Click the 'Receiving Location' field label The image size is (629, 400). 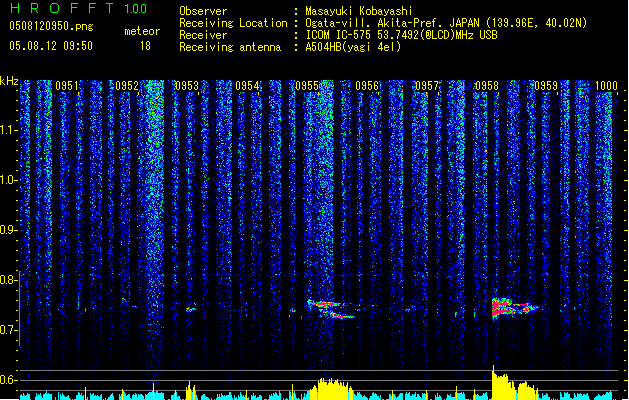coord(233,23)
